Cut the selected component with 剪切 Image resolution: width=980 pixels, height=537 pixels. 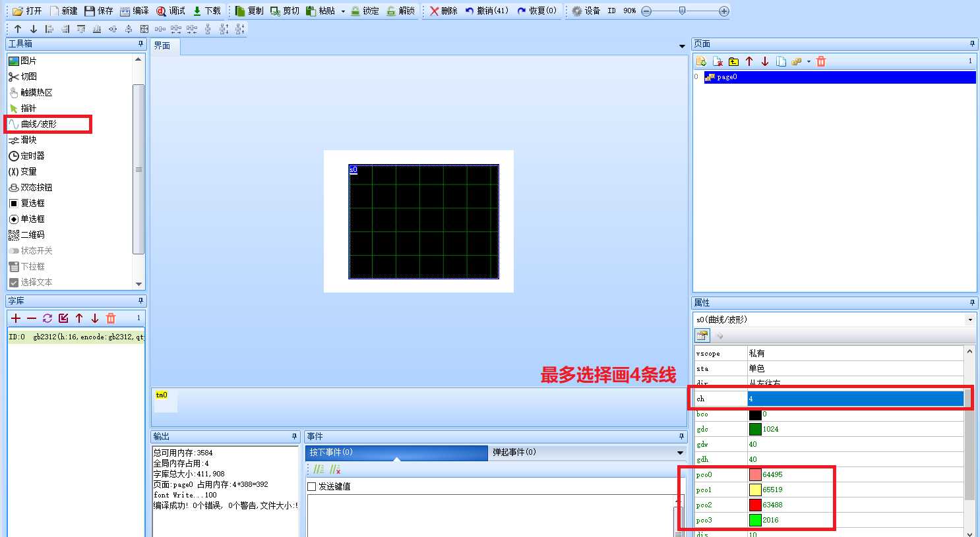285,11
